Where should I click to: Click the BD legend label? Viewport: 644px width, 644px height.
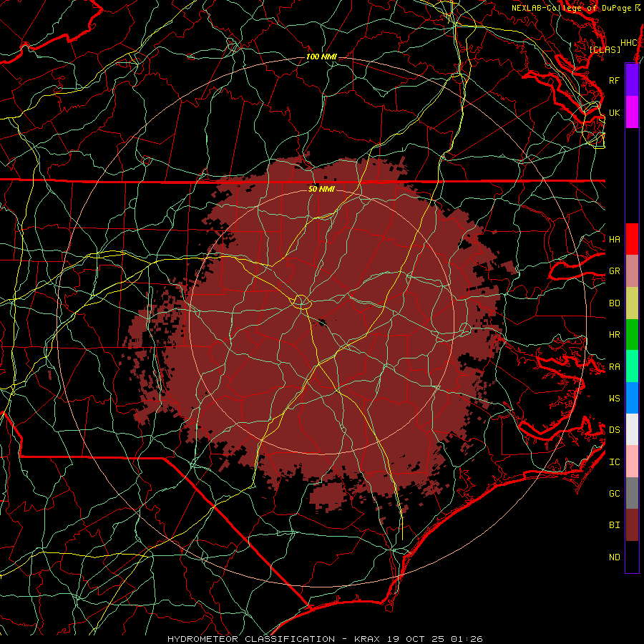pos(615,303)
